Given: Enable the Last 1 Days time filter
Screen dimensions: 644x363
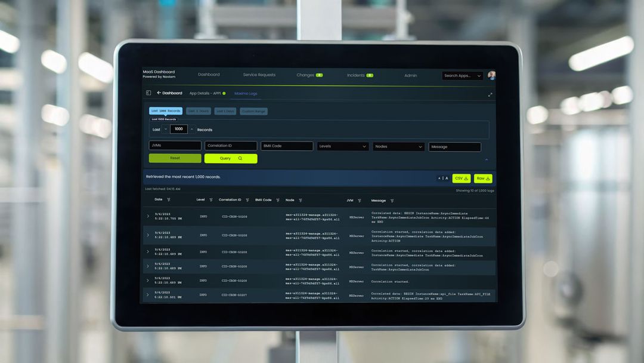Looking at the screenshot, I should click(225, 111).
